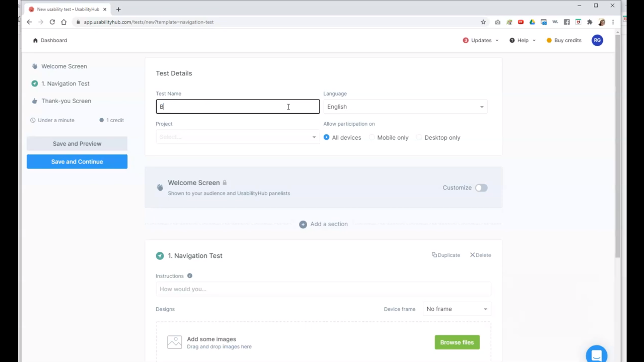
Task: Click the RG profile avatar
Action: point(597,40)
